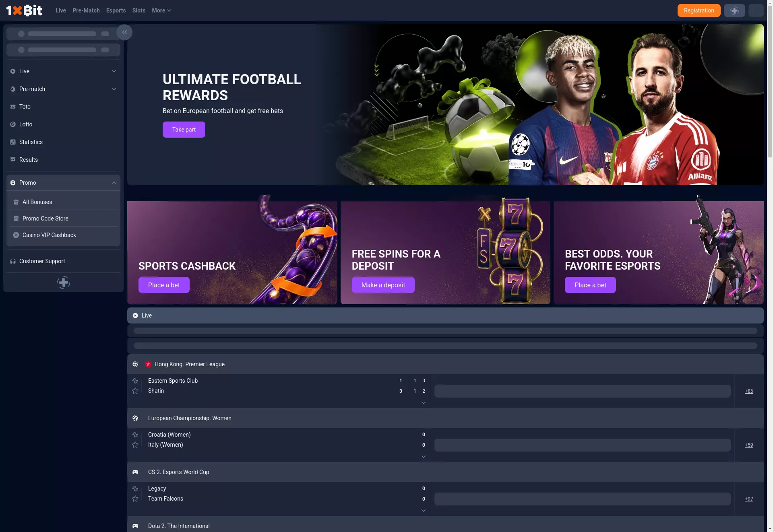Click the headset icon for Customer Support
773x532 pixels.
(x=13, y=261)
